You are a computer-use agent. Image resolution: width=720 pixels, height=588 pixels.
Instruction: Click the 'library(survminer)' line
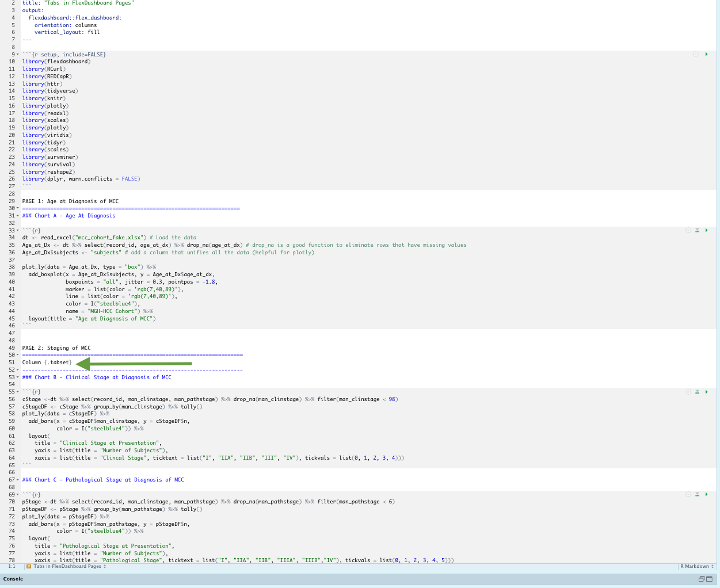(x=50, y=156)
